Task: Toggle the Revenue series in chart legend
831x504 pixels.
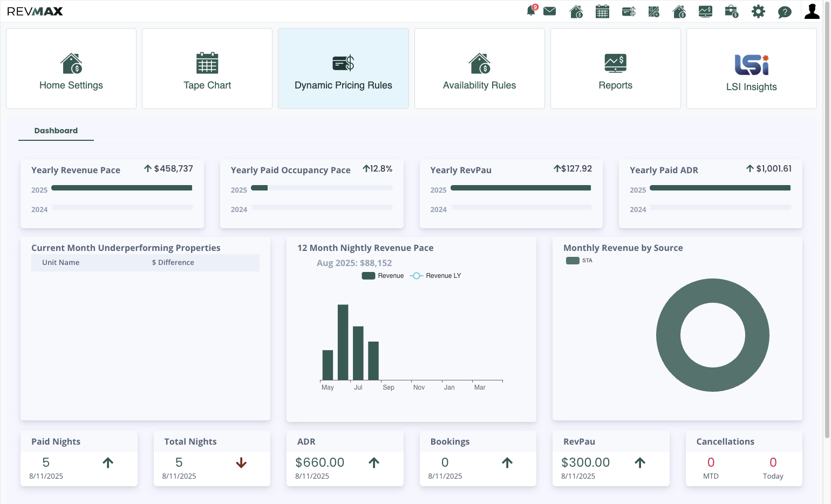Action: tap(383, 276)
